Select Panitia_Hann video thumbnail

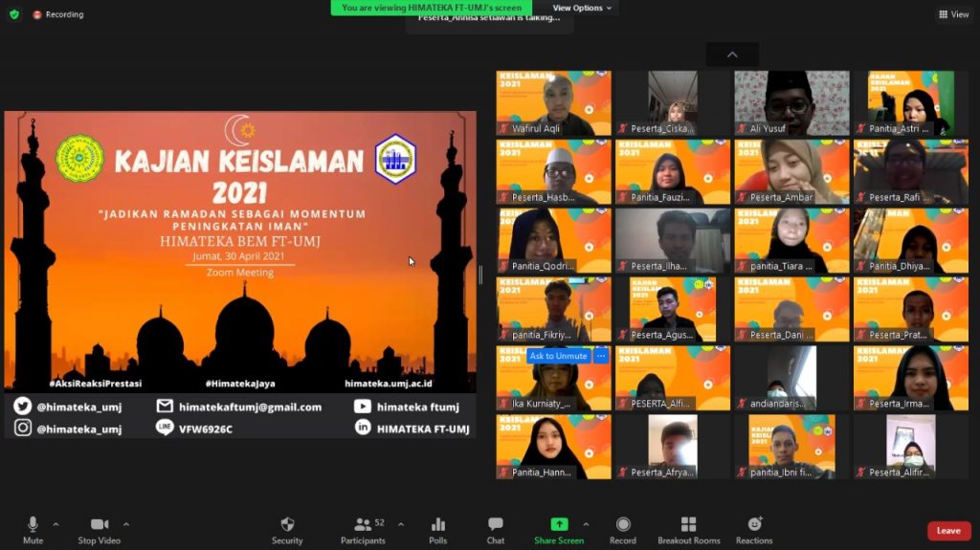(x=554, y=447)
